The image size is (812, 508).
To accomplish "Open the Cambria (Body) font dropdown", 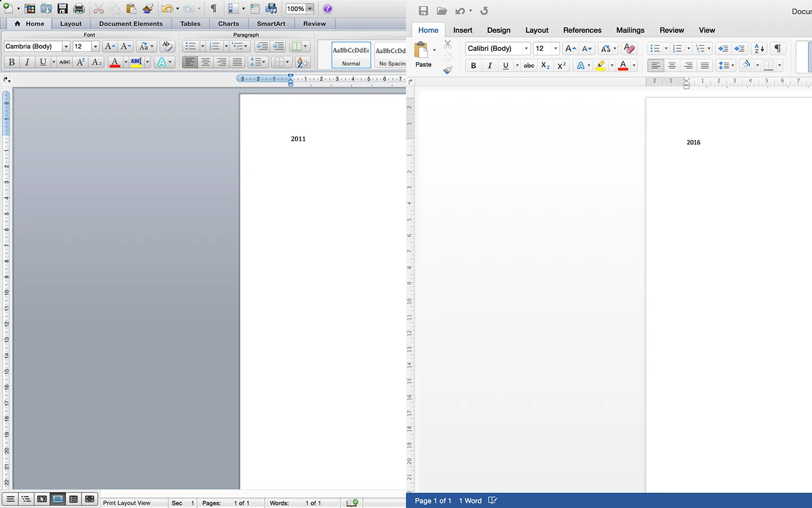I will (66, 46).
